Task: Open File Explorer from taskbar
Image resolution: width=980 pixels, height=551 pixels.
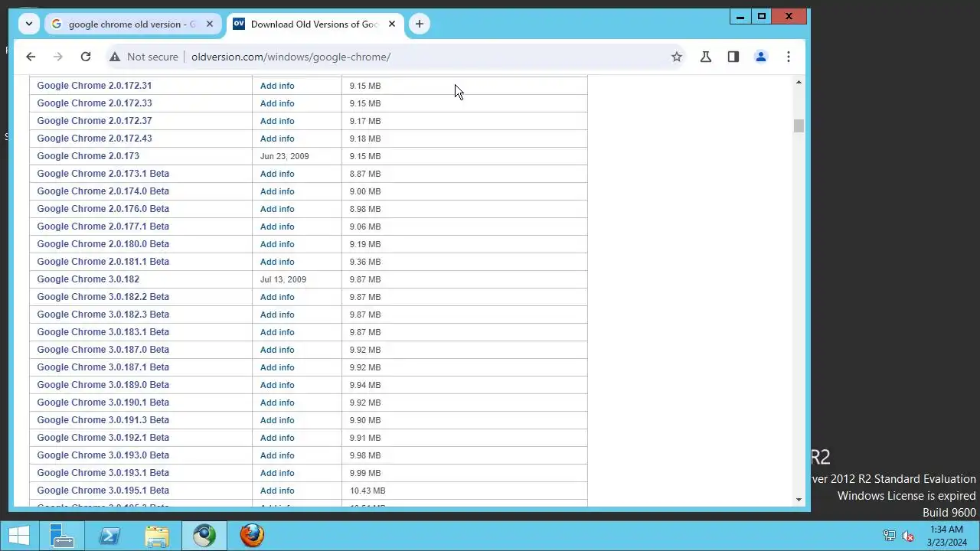Action: (157, 536)
